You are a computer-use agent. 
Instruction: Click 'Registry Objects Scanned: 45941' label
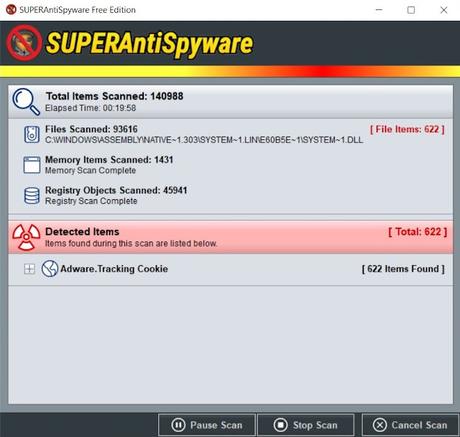click(116, 190)
